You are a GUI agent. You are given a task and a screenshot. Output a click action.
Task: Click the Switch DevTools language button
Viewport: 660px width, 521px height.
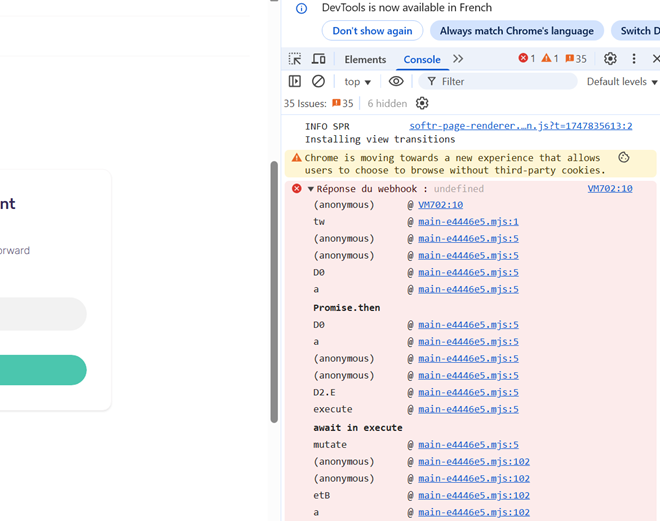pyautogui.click(x=636, y=31)
